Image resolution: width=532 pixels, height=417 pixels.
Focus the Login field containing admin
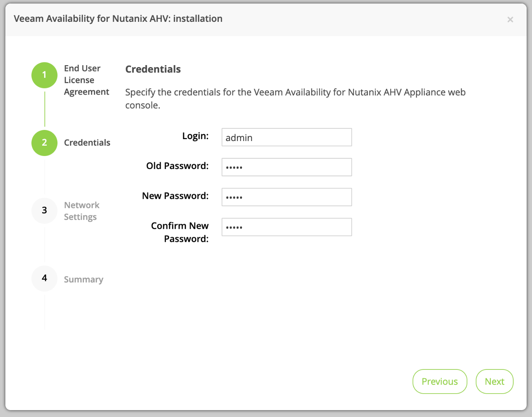[287, 137]
